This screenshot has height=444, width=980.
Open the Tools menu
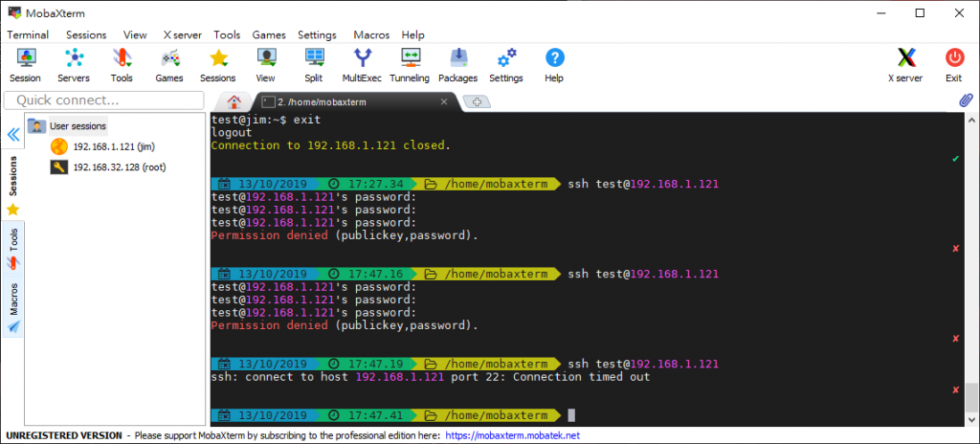coord(227,35)
